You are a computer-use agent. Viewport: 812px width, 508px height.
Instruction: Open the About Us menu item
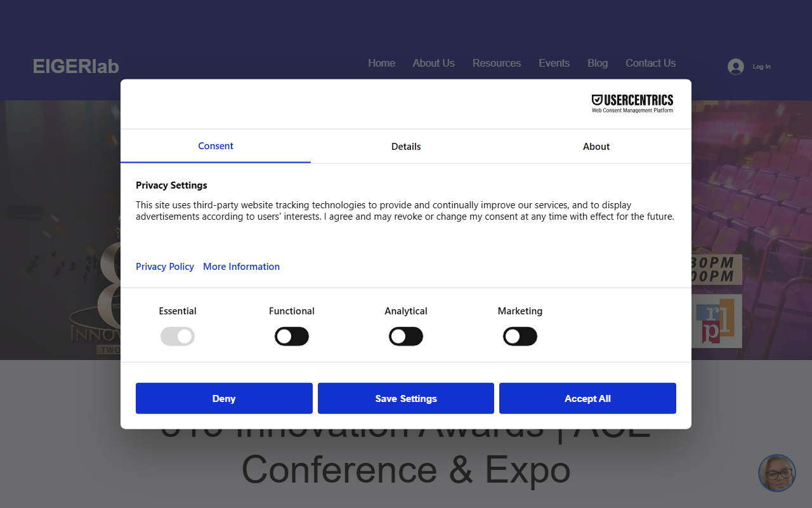433,63
